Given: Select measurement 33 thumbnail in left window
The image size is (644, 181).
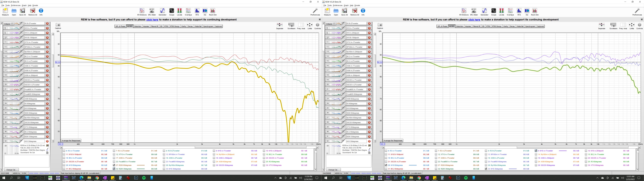Looking at the screenshot, I should [x=11, y=149].
